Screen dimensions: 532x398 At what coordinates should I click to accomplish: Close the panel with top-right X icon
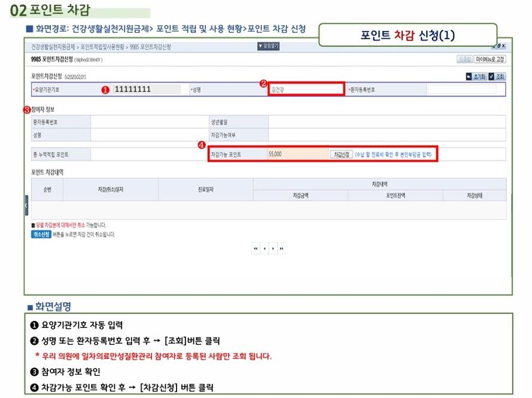point(503,46)
